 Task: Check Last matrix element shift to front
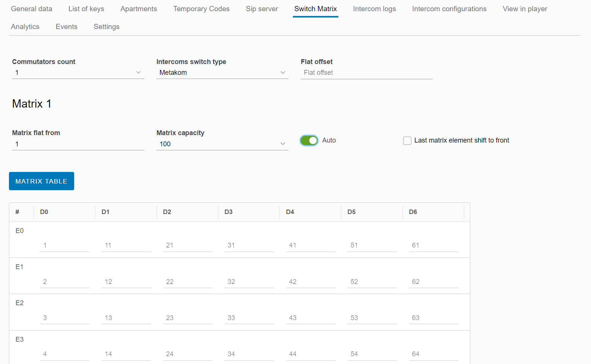[407, 141]
